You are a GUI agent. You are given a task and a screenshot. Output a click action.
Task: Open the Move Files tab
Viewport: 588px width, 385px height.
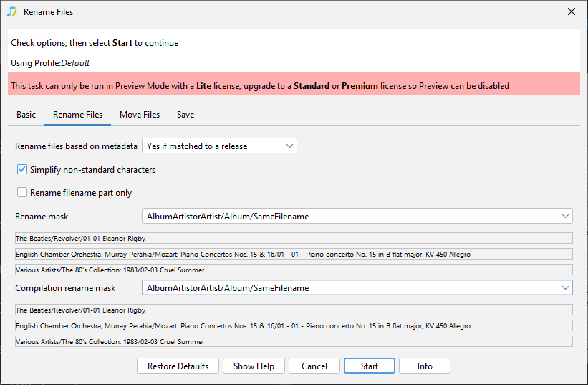[x=140, y=115]
